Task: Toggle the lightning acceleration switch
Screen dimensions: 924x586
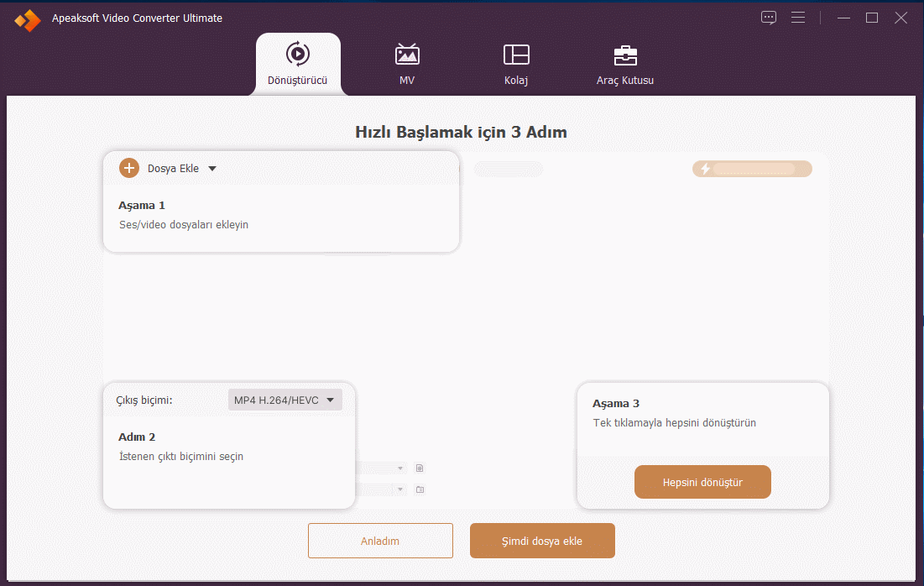Action: pyautogui.click(x=752, y=169)
